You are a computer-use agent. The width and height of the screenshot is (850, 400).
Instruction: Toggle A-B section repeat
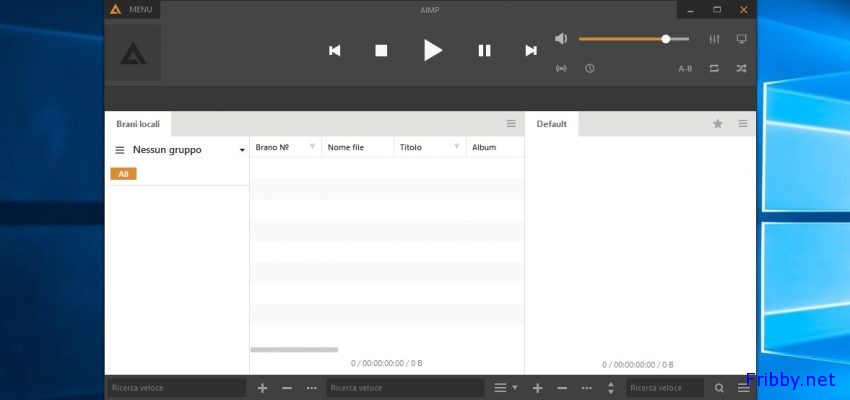685,69
